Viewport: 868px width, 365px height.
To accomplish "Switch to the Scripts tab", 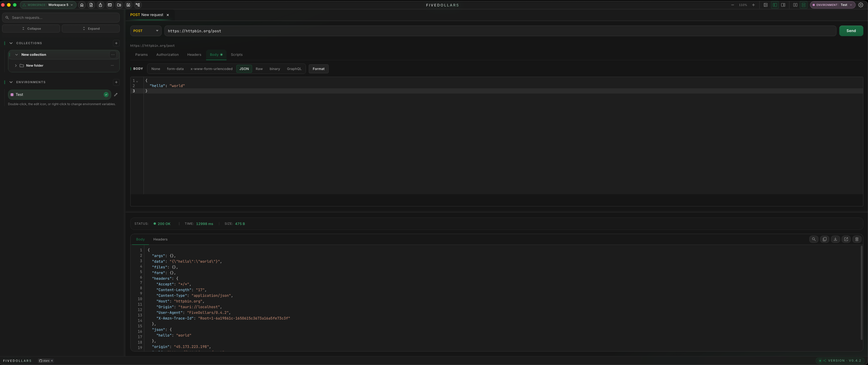I will 237,55.
